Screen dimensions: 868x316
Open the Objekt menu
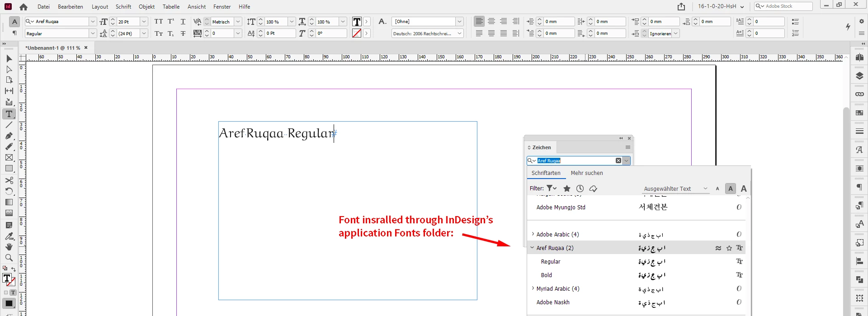146,7
